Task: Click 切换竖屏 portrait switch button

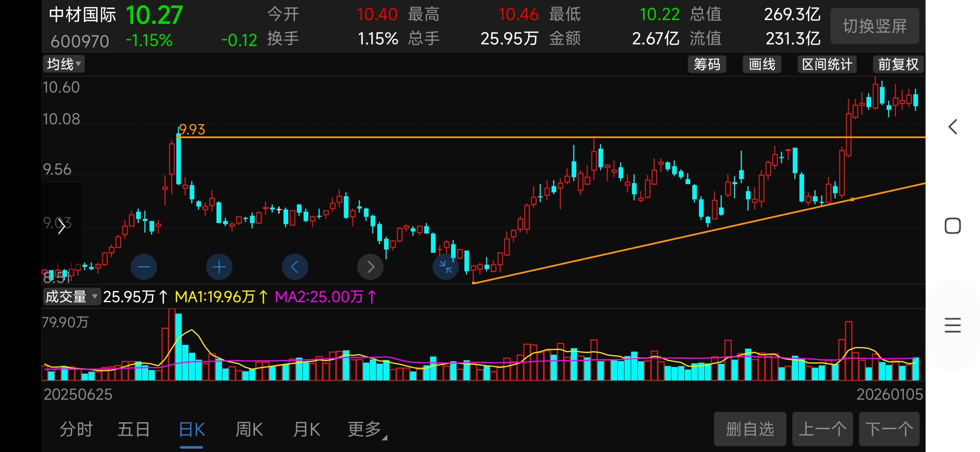Action: (874, 26)
